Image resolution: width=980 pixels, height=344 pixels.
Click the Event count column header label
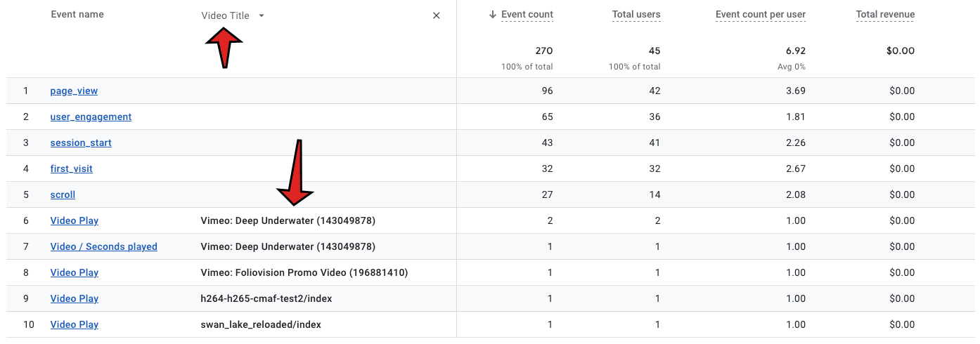[527, 15]
